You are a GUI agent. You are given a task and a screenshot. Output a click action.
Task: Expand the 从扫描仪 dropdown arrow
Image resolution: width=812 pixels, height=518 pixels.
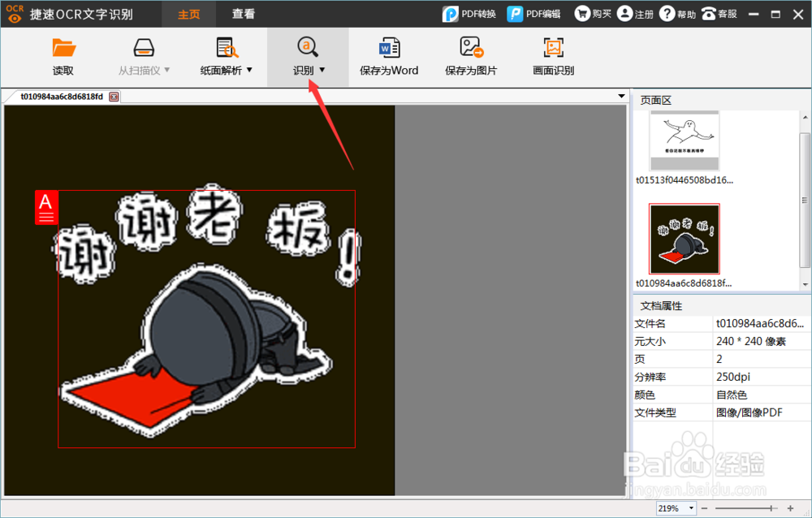[166, 70]
